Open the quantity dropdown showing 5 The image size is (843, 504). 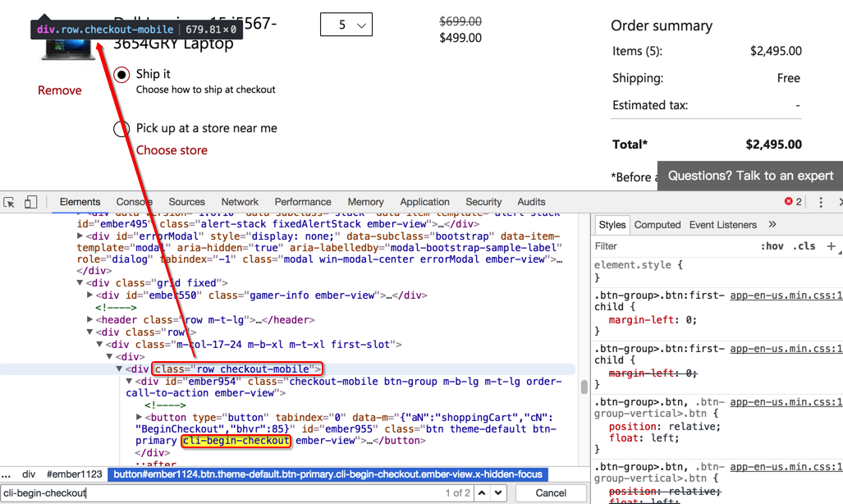[346, 25]
